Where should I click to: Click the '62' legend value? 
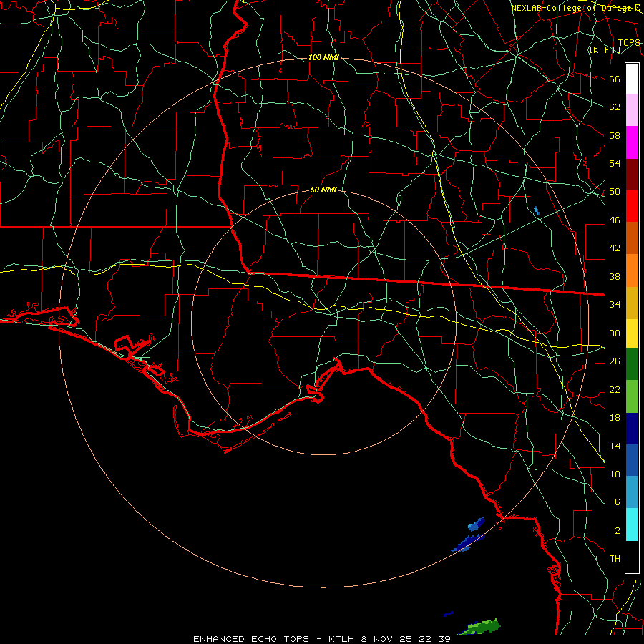(615, 107)
